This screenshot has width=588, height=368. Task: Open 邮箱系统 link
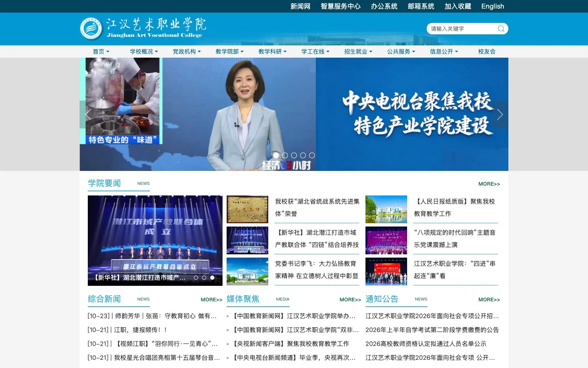pyautogui.click(x=421, y=6)
